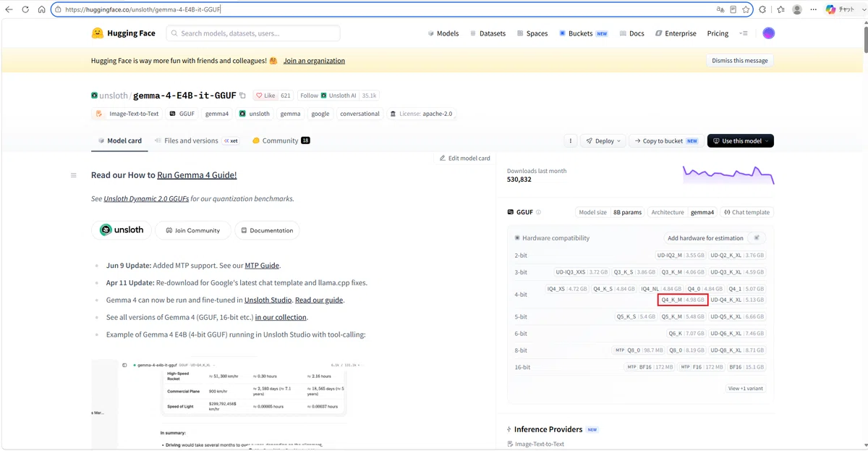Open the browser home page icon
This screenshot has width=868, height=451.
pyautogui.click(x=41, y=10)
